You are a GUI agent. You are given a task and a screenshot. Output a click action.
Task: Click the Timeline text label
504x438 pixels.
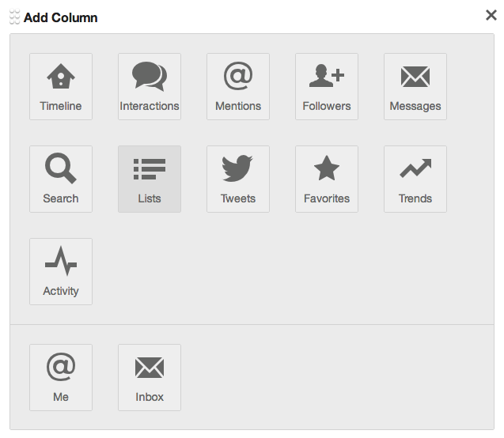pos(61,106)
